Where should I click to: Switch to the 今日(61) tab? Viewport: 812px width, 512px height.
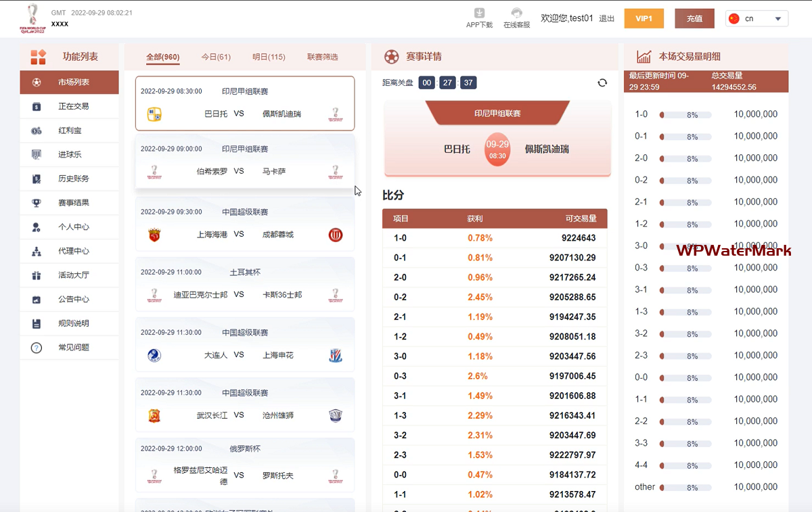coord(216,57)
